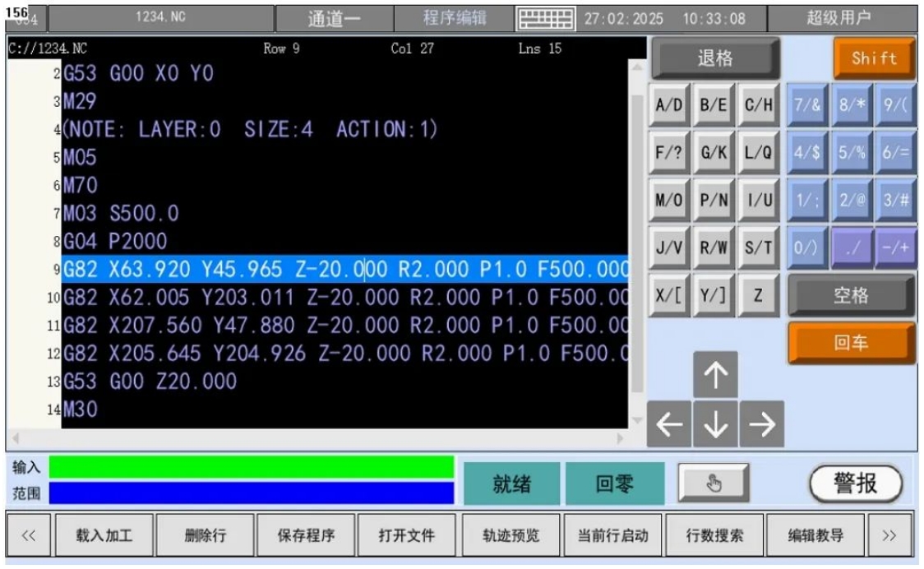Viewport: 924px width, 569px height.
Task: Click the down arrow key
Action: (715, 424)
